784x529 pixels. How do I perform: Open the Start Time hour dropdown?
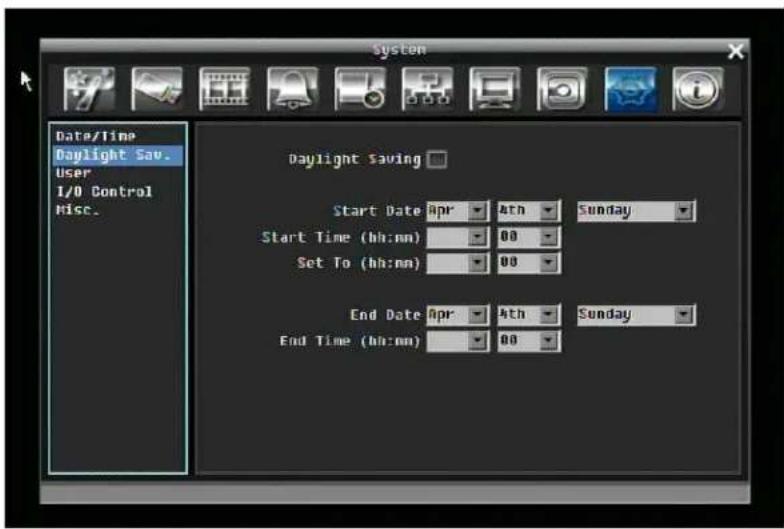coord(458,237)
